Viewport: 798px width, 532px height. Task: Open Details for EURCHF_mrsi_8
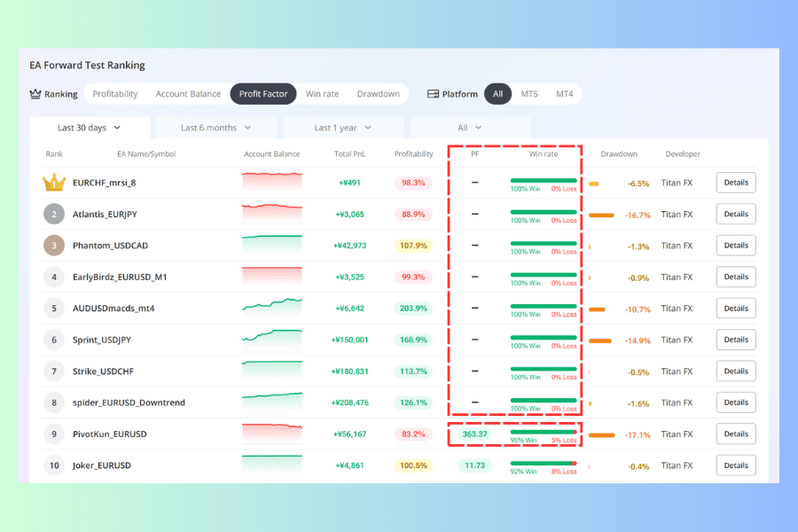tap(736, 183)
